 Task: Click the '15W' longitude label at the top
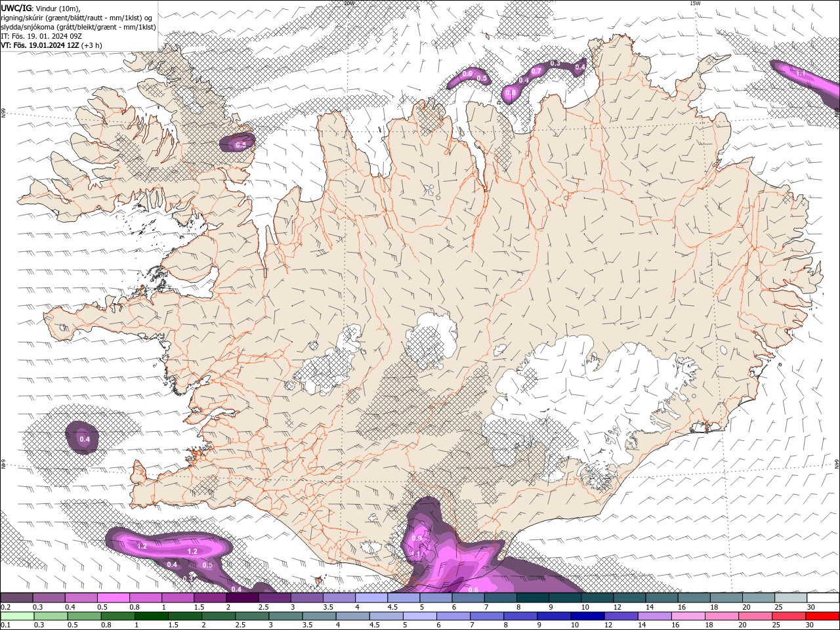tap(695, 3)
